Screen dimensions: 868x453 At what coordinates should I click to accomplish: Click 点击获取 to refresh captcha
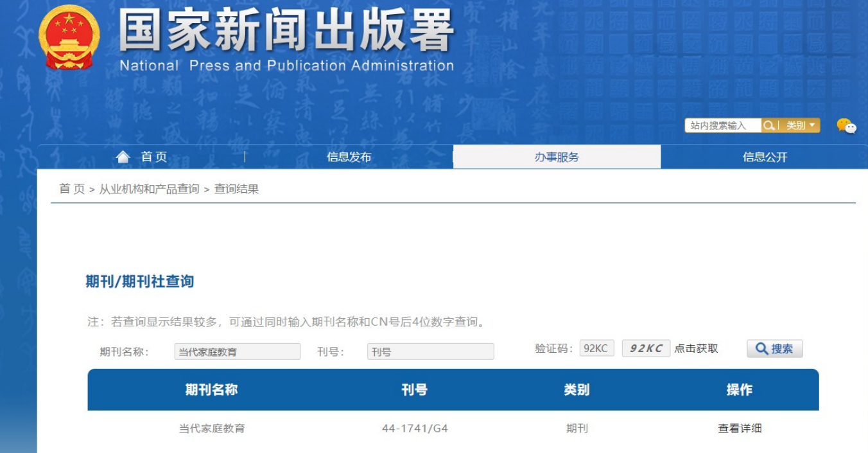[x=697, y=349]
